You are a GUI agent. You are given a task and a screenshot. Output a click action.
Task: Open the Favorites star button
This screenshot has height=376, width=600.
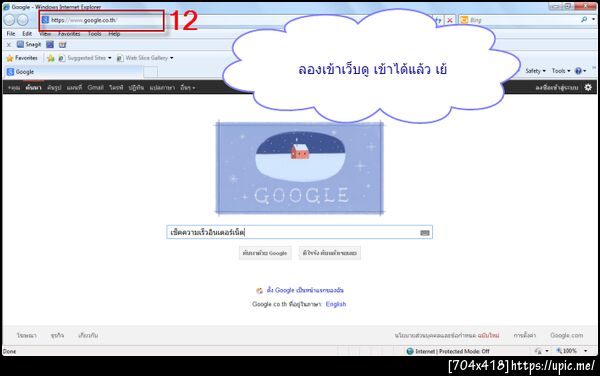(22, 58)
